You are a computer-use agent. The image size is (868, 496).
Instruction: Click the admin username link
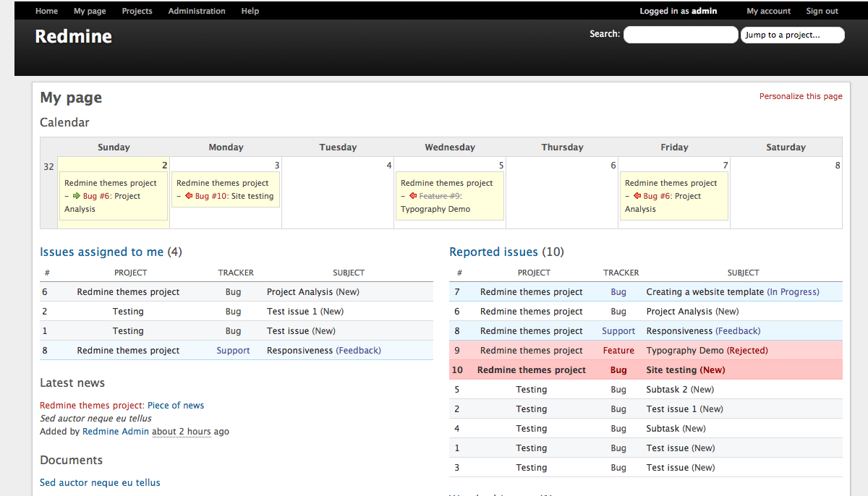click(705, 11)
